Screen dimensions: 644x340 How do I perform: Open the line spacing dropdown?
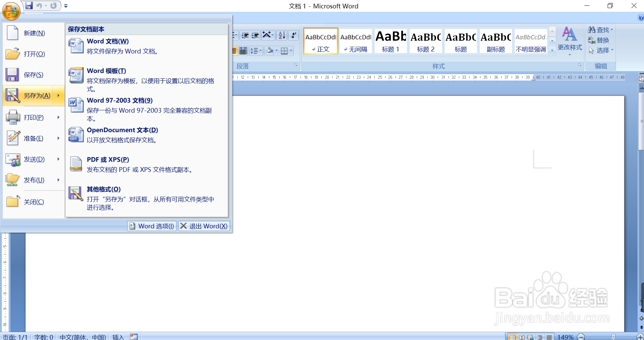point(256,51)
